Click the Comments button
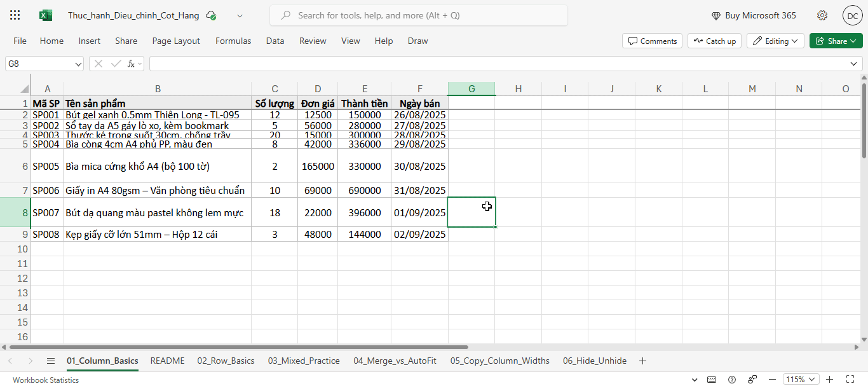The height and width of the screenshot is (386, 868). [x=652, y=41]
